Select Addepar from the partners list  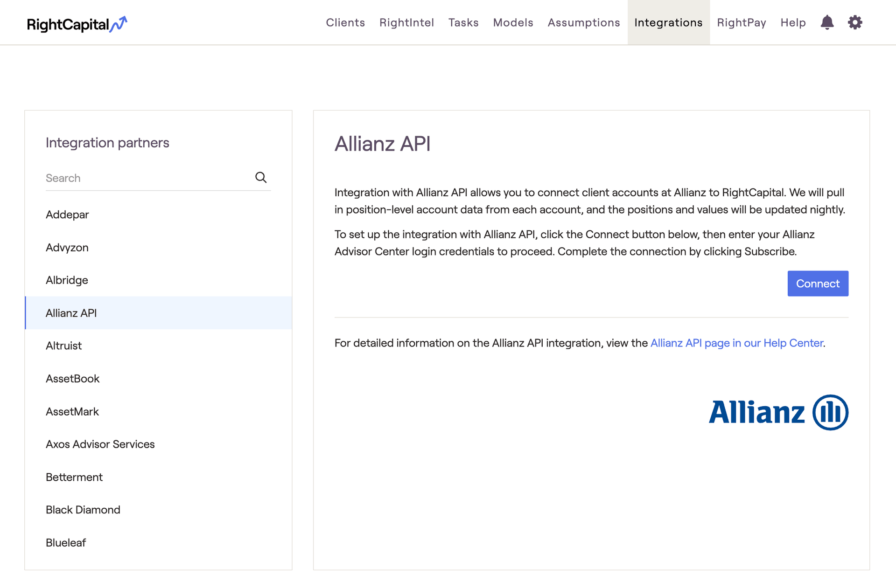[67, 214]
